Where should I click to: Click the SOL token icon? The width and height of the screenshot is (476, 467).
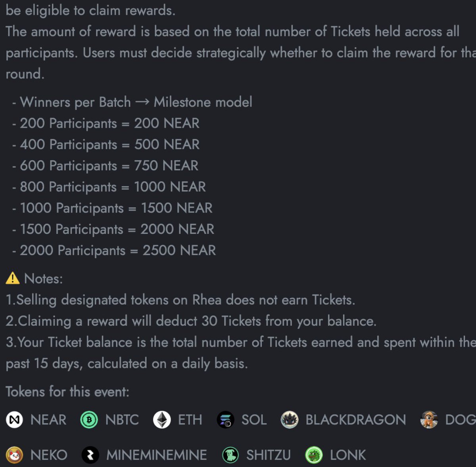pos(225,419)
